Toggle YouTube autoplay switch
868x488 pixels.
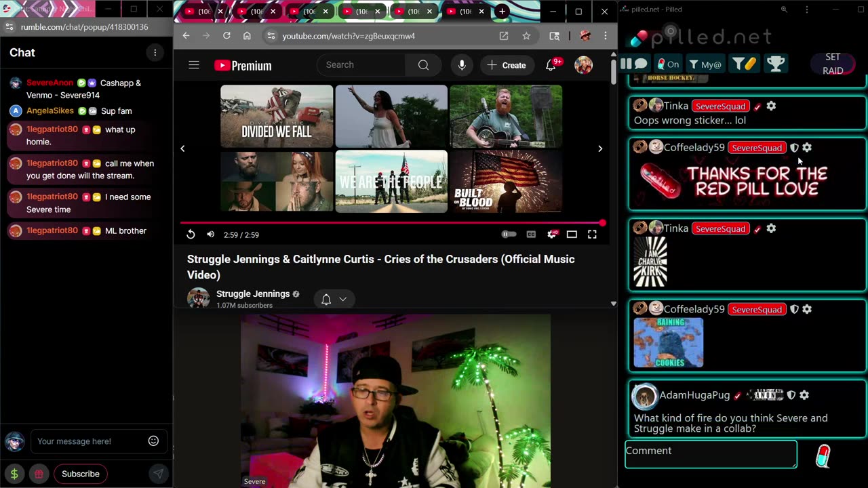pyautogui.click(x=509, y=235)
